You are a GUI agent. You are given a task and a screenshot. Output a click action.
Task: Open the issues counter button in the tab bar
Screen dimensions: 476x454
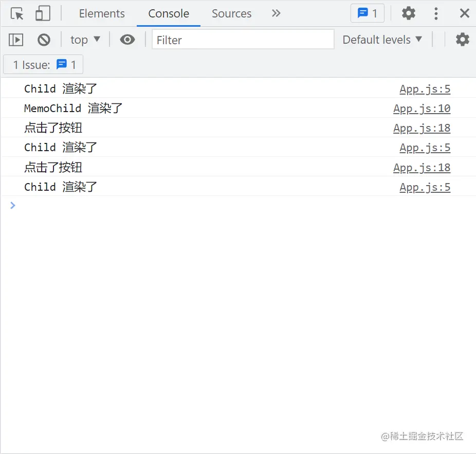click(368, 13)
